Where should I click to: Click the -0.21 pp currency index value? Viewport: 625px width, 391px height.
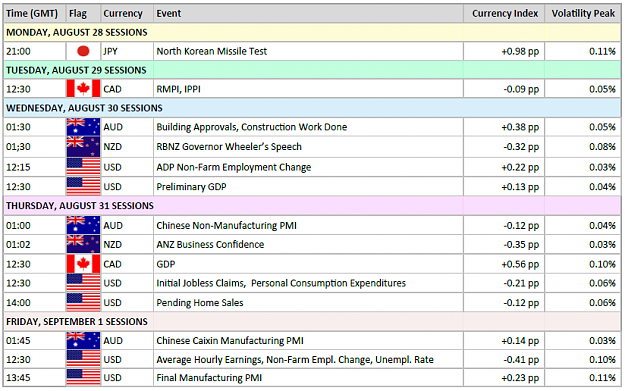[x=521, y=283]
